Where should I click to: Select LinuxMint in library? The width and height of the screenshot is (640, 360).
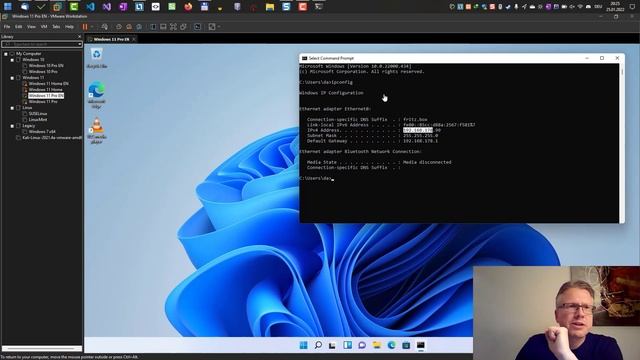click(x=38, y=120)
